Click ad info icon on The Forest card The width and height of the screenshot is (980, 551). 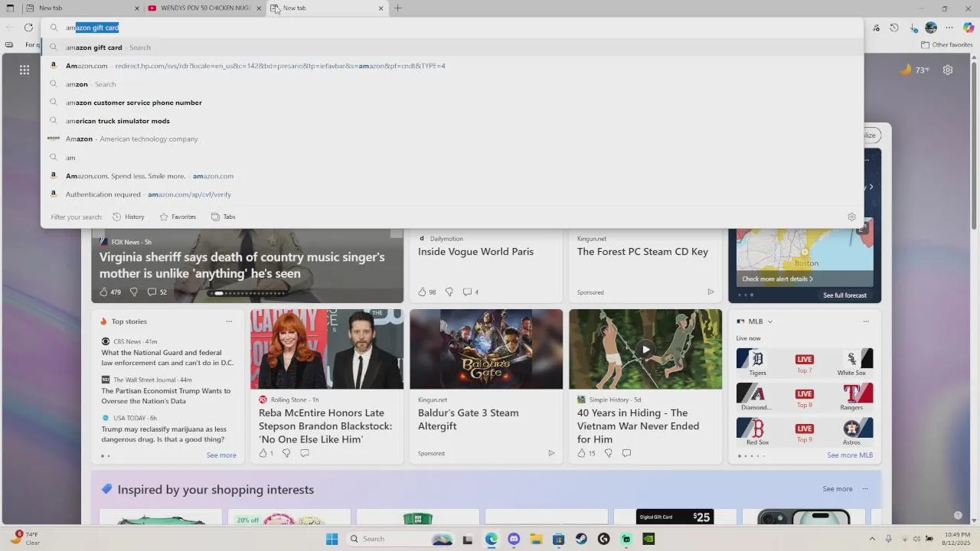[x=710, y=292]
